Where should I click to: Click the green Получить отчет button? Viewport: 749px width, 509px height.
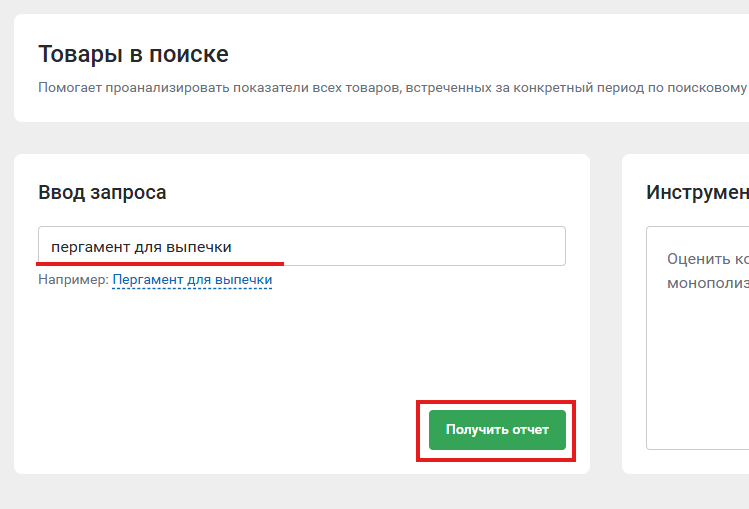pos(497,430)
